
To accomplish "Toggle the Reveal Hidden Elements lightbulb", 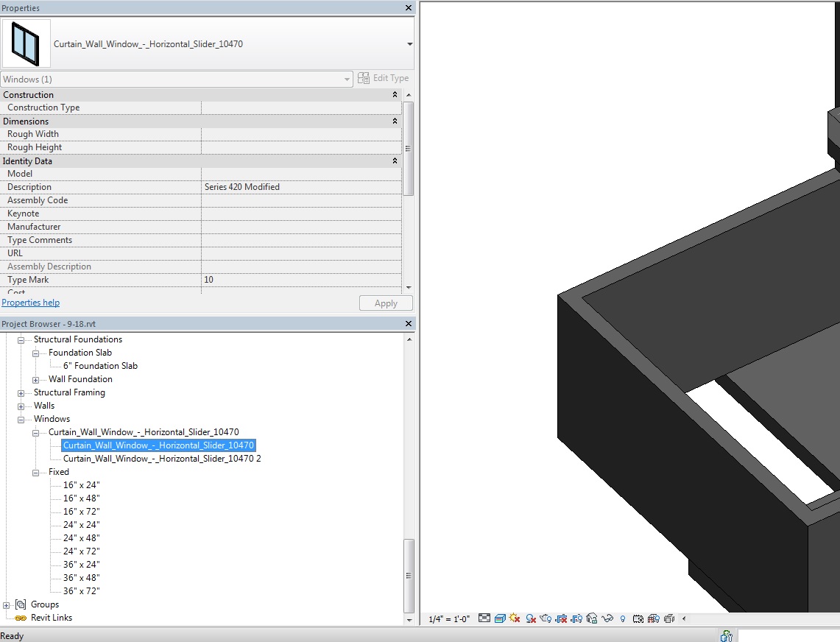I will (x=623, y=618).
